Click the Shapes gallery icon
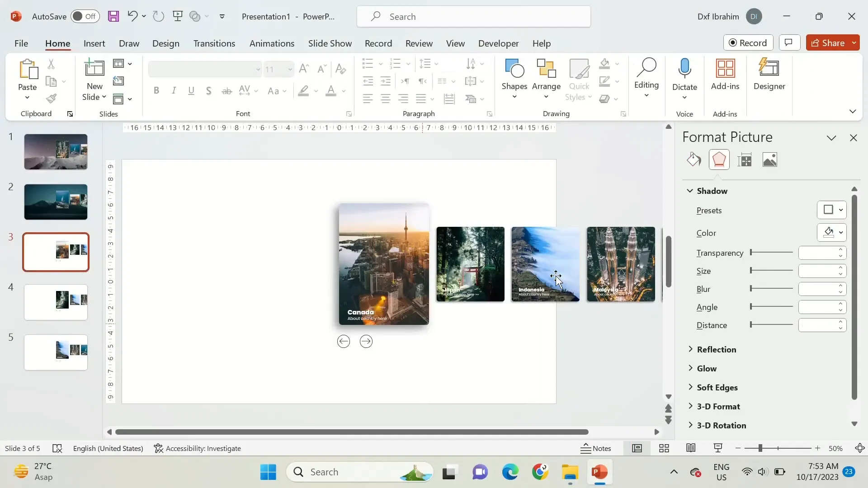This screenshot has height=488, width=868. pyautogui.click(x=514, y=68)
